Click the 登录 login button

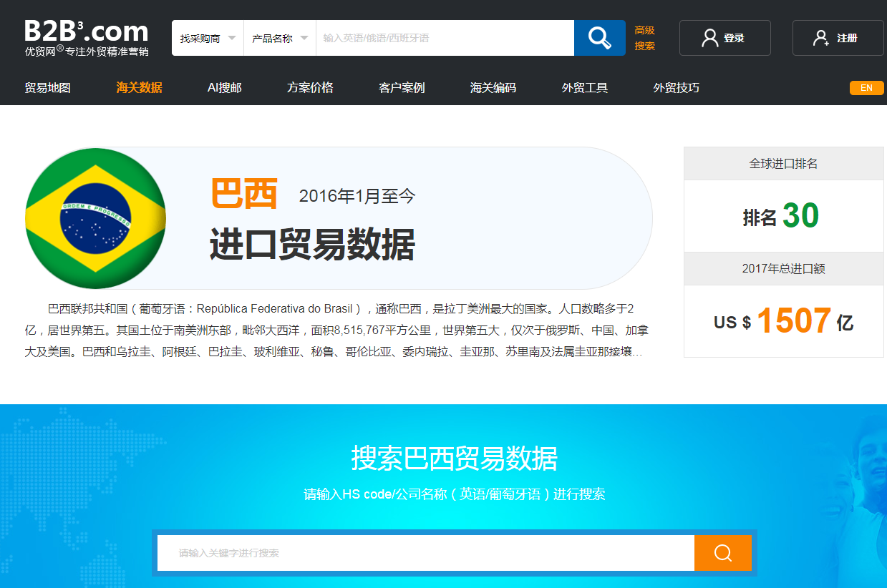point(725,38)
